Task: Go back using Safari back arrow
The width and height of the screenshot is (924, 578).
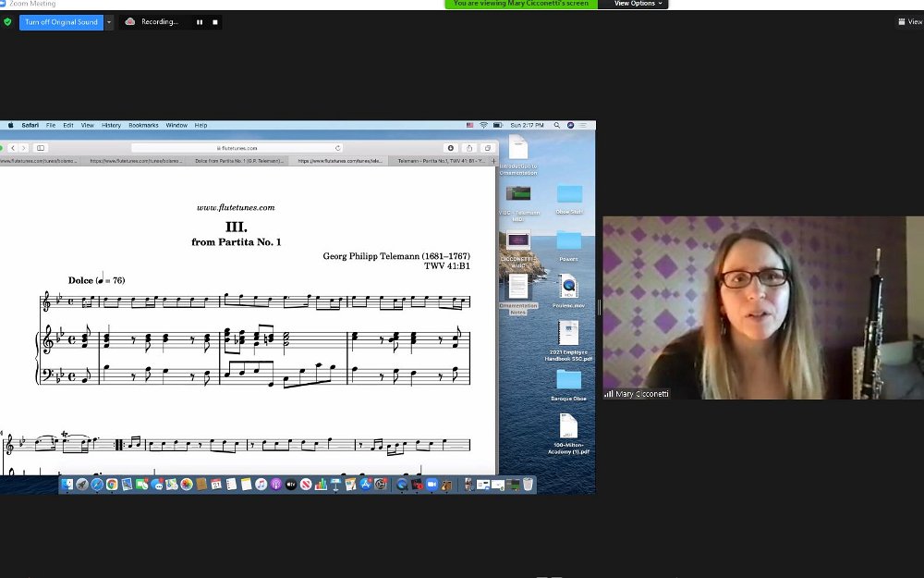Action: click(x=12, y=148)
